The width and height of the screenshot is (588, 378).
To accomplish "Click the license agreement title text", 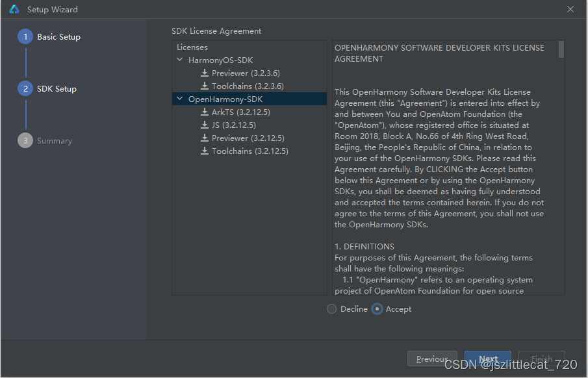I will (439, 53).
